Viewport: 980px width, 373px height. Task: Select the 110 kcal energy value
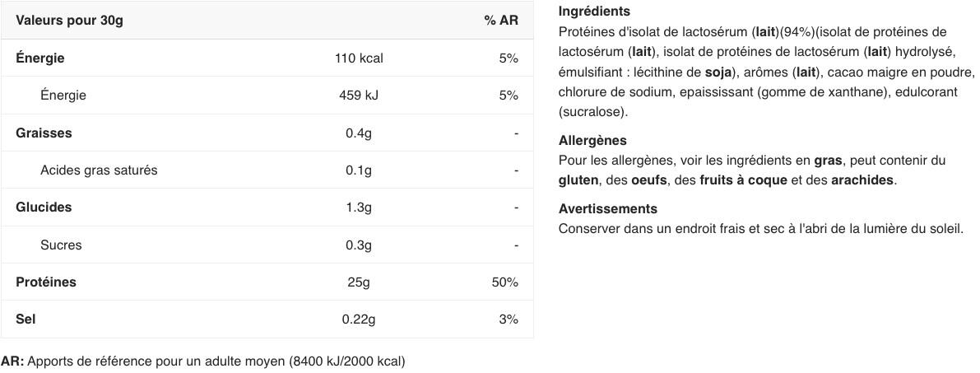359,58
